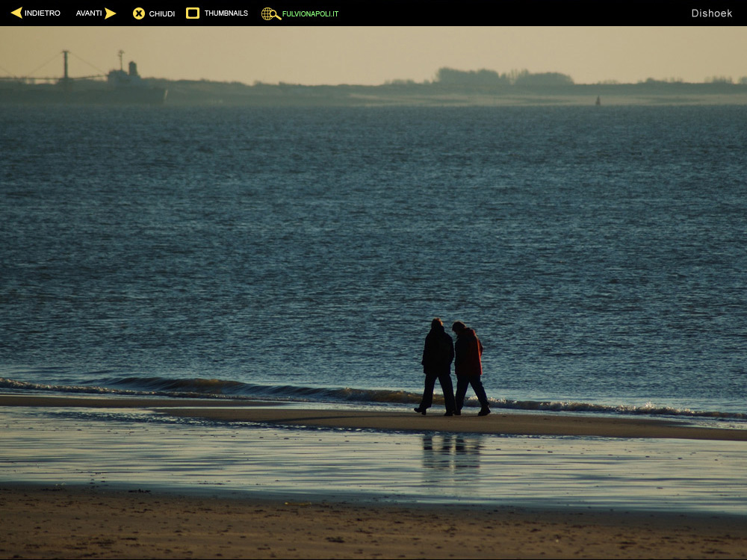
Task: Click the breaking wave at the shoreline
Action: [224, 388]
